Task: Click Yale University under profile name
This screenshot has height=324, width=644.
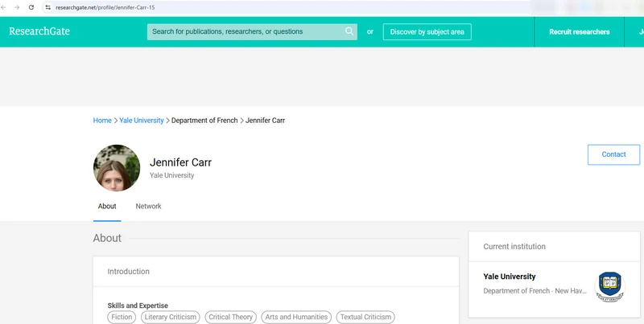Action: pyautogui.click(x=171, y=175)
